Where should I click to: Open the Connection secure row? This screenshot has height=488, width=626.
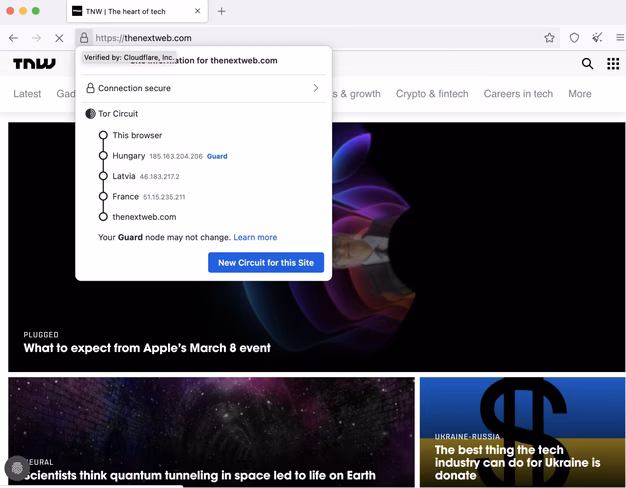tap(203, 88)
